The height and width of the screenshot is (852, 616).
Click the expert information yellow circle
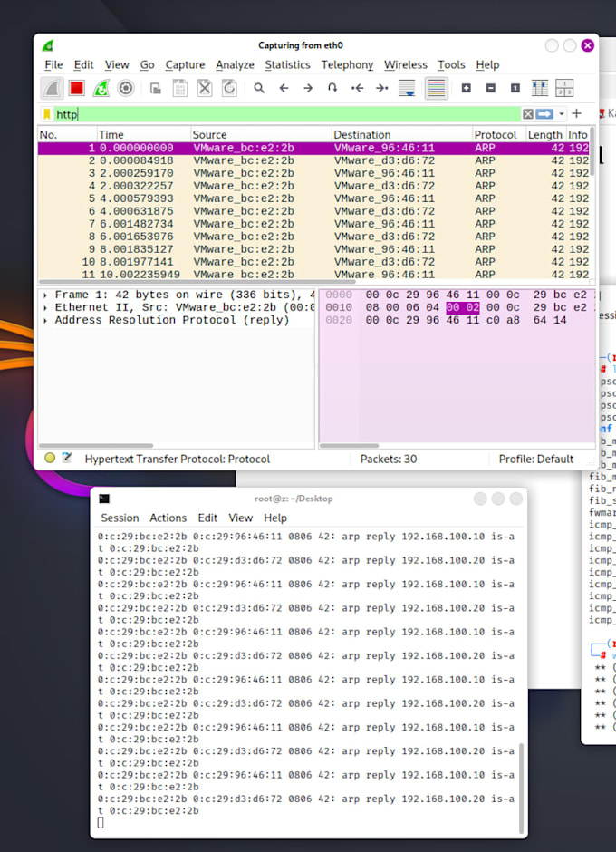50,458
